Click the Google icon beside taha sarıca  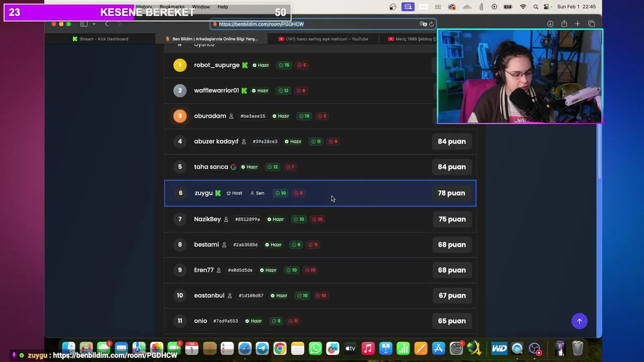pos(233,167)
